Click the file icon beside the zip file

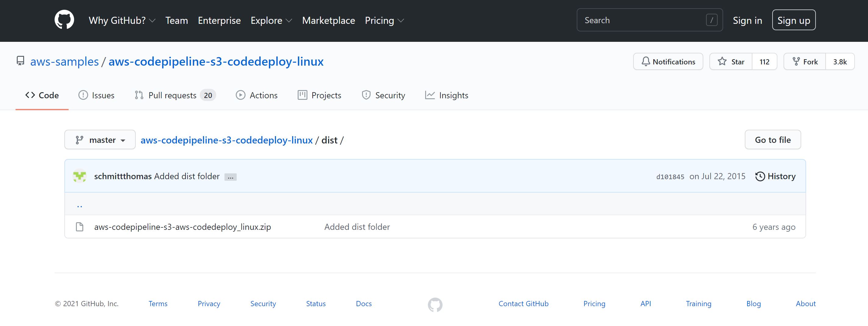point(80,227)
